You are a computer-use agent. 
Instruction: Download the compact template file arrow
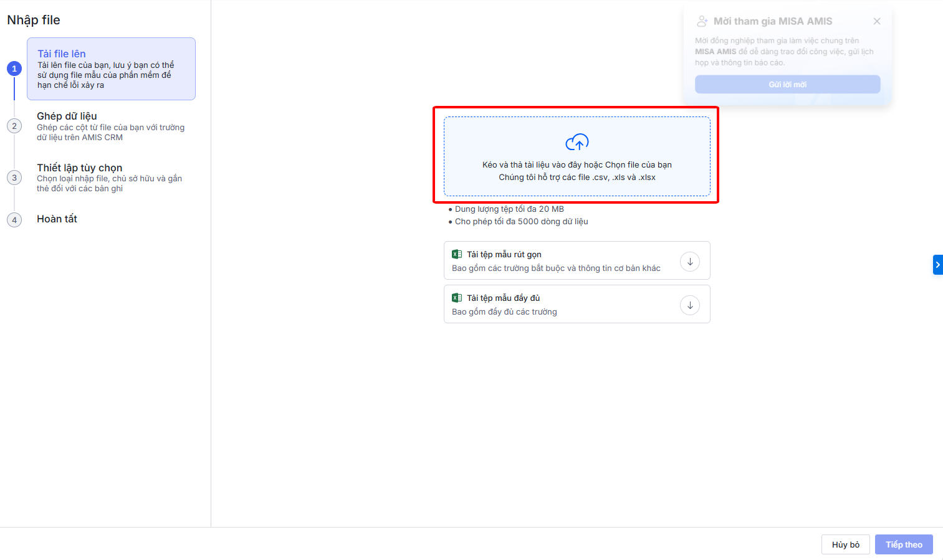pos(689,262)
